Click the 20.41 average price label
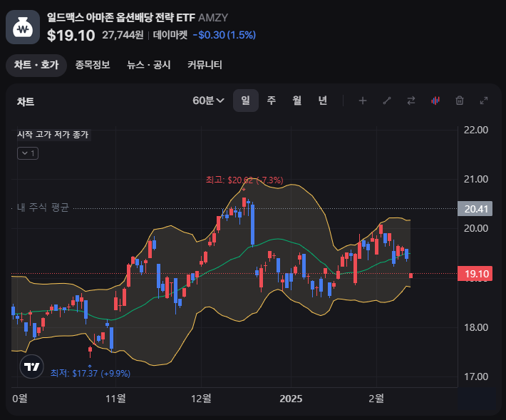The height and width of the screenshot is (420, 506). point(475,209)
